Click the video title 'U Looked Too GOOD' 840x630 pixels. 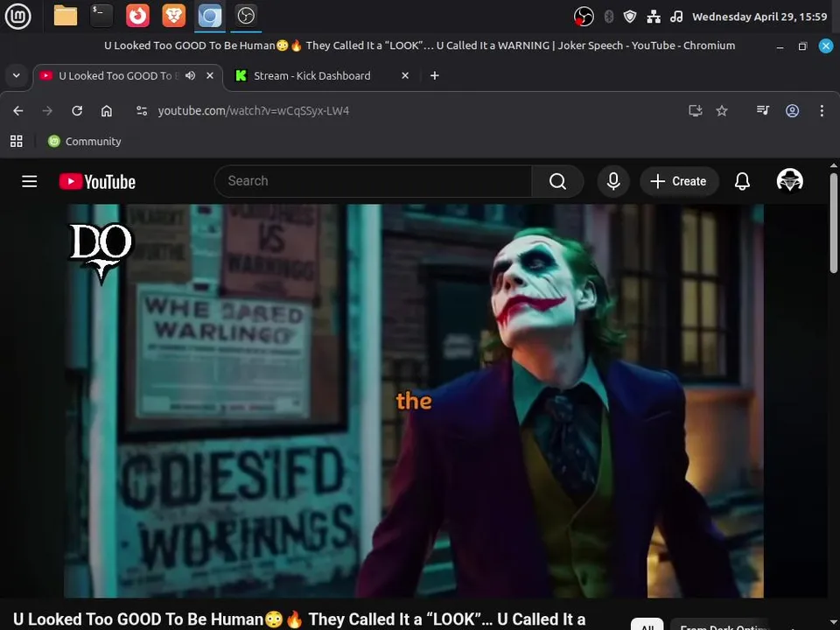pos(299,619)
